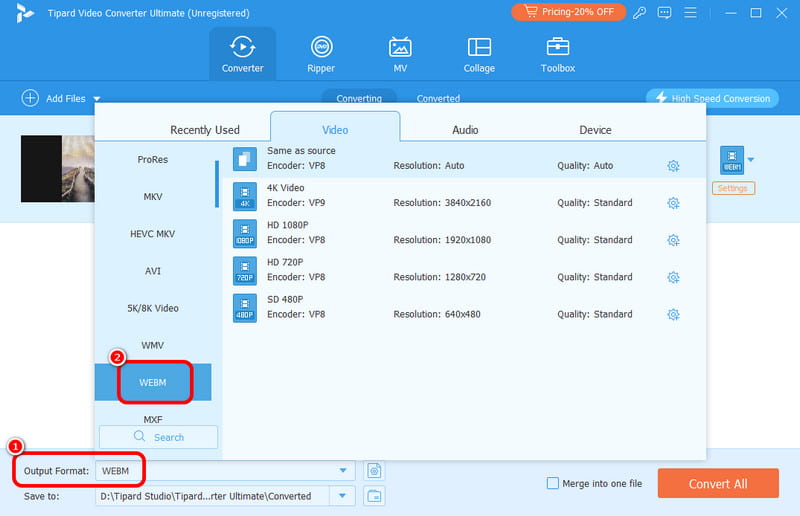Click the format list scrollbar

coord(217,184)
